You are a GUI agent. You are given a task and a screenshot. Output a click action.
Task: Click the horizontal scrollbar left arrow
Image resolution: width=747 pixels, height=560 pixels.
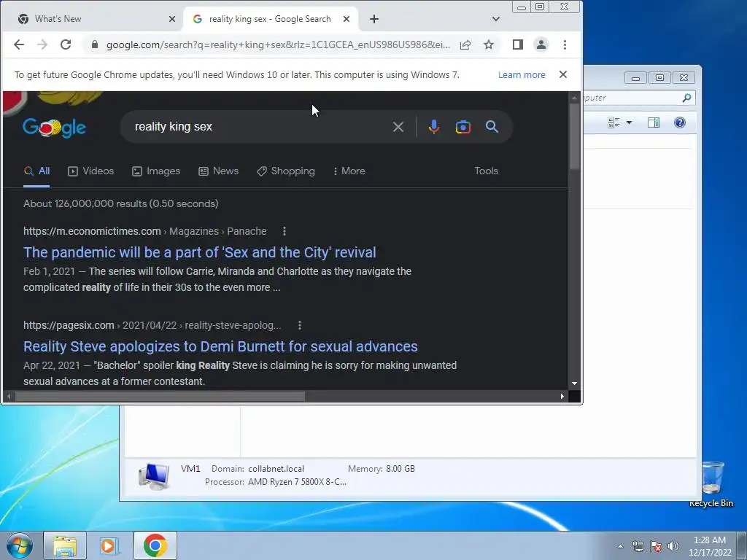9,396
